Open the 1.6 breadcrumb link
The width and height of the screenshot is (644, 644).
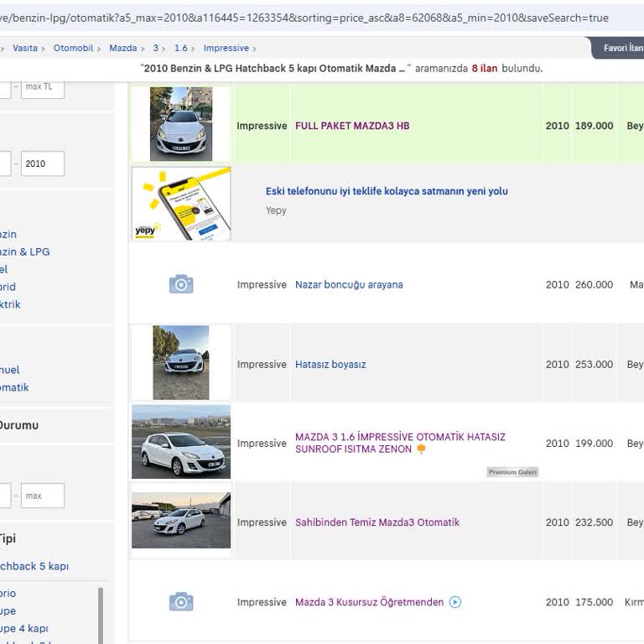click(181, 48)
